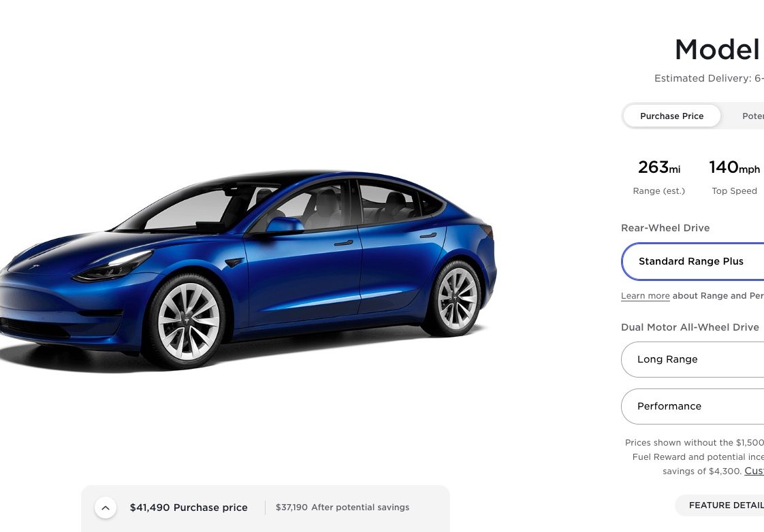The image size is (764, 532).
Task: Open the Feature Details button
Action: coord(720,505)
